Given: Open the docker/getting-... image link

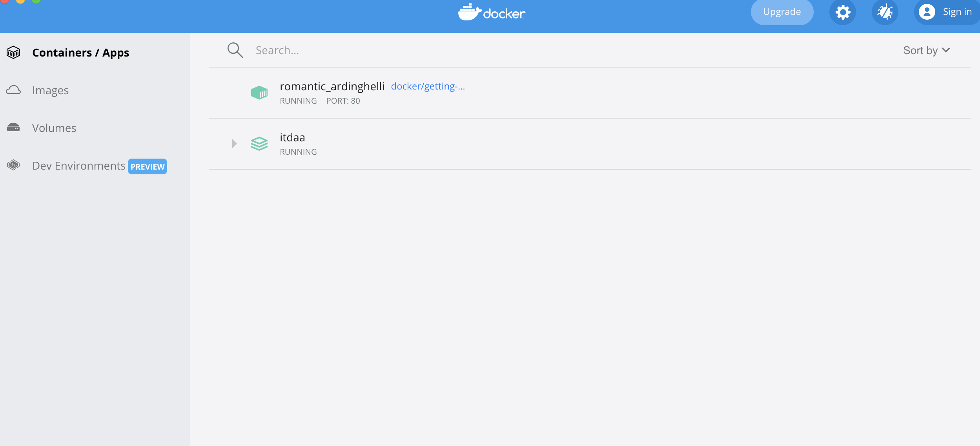Looking at the screenshot, I should point(428,86).
